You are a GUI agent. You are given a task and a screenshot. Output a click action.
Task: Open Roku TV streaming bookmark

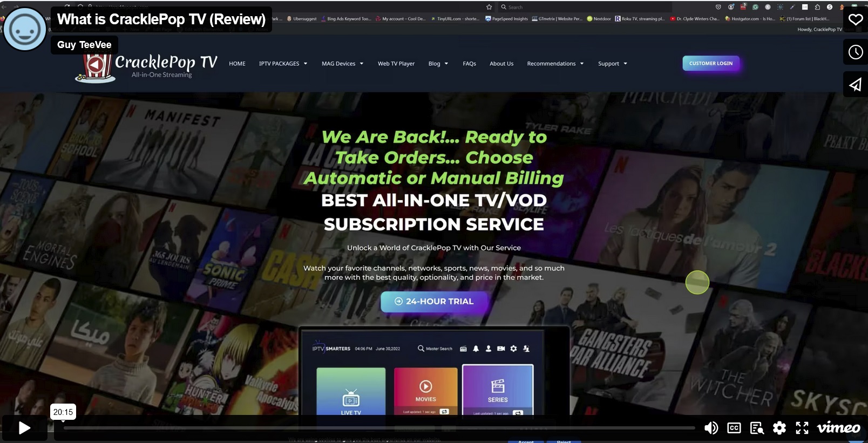pos(640,19)
